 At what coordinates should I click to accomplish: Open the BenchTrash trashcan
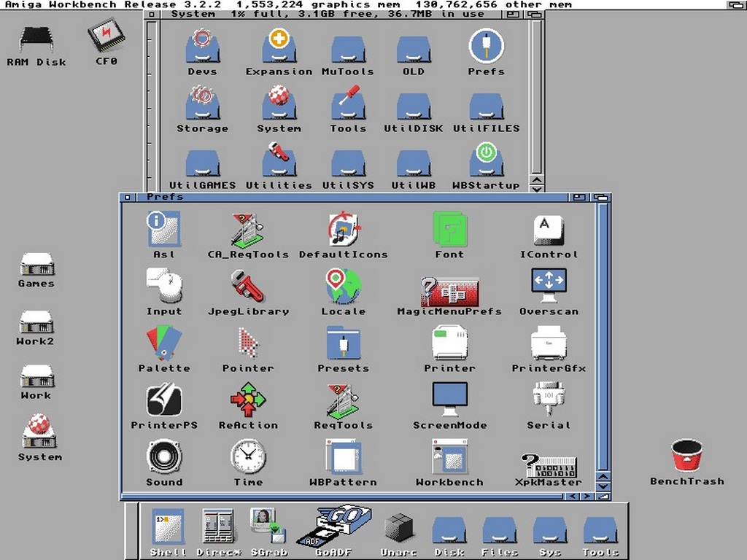(686, 456)
